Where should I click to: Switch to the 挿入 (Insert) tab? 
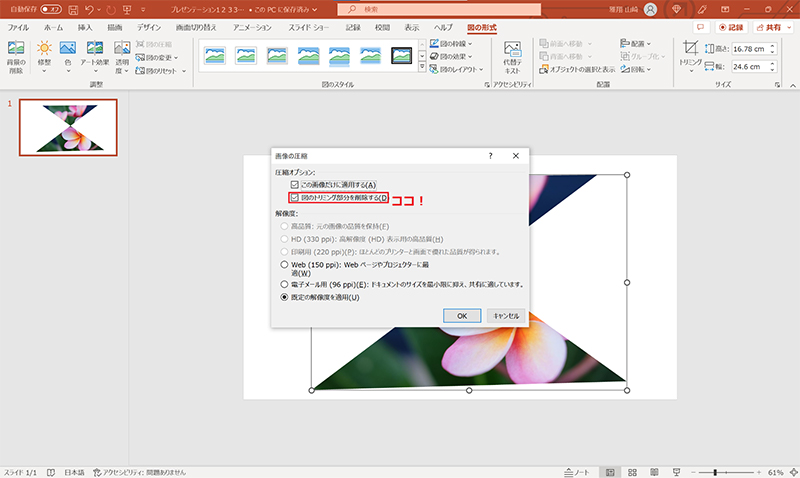tap(85, 28)
